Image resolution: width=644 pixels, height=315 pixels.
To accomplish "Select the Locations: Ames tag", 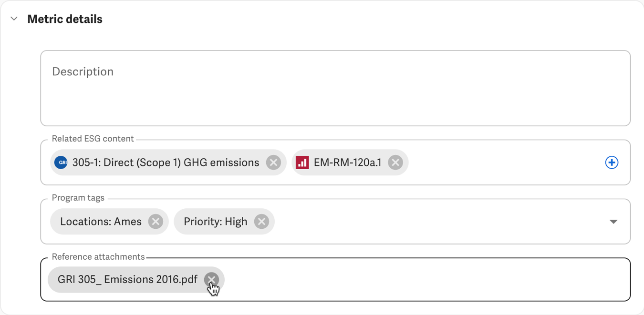I will click(x=101, y=222).
